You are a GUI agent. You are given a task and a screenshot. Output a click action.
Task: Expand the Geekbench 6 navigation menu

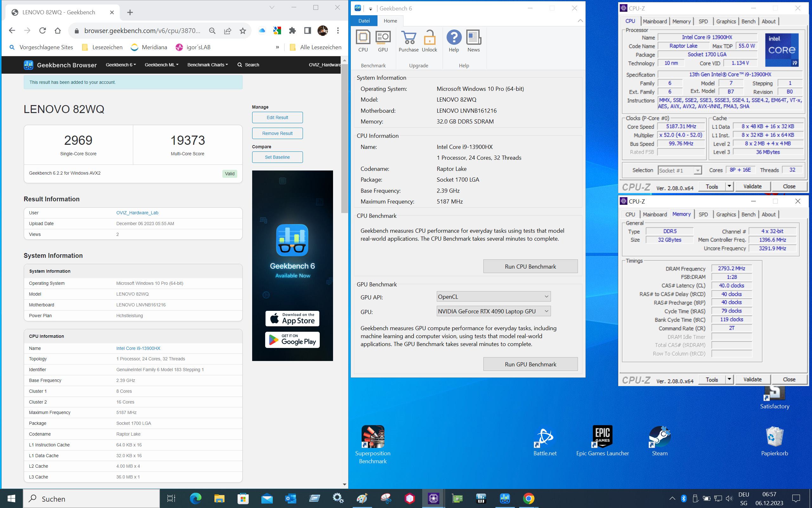pos(121,65)
